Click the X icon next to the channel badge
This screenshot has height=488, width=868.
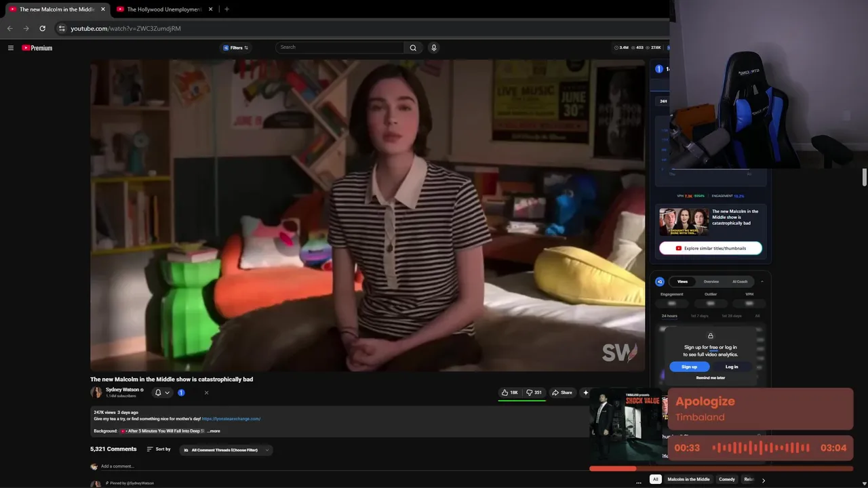point(206,392)
